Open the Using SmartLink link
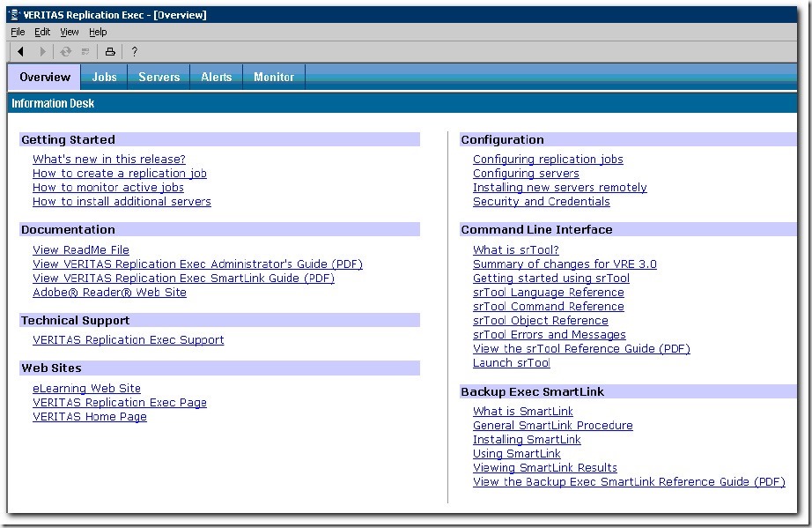Viewport: 812px width, 528px height. click(x=517, y=453)
